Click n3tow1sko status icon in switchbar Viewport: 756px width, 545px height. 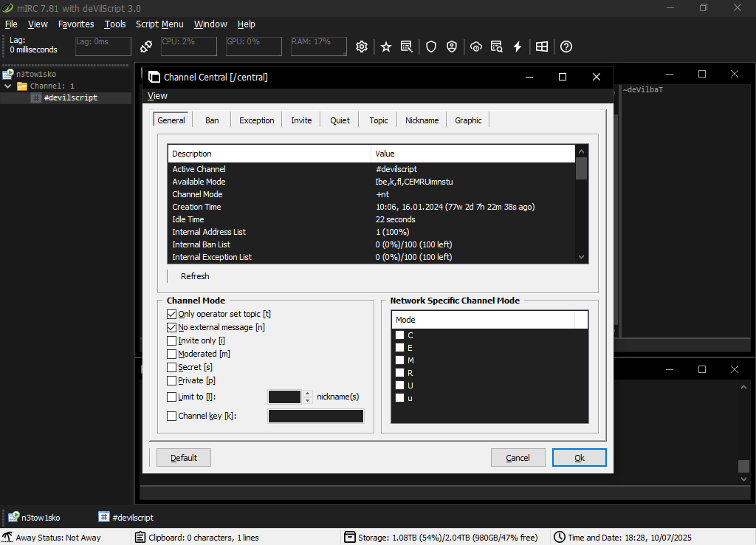pyautogui.click(x=13, y=517)
